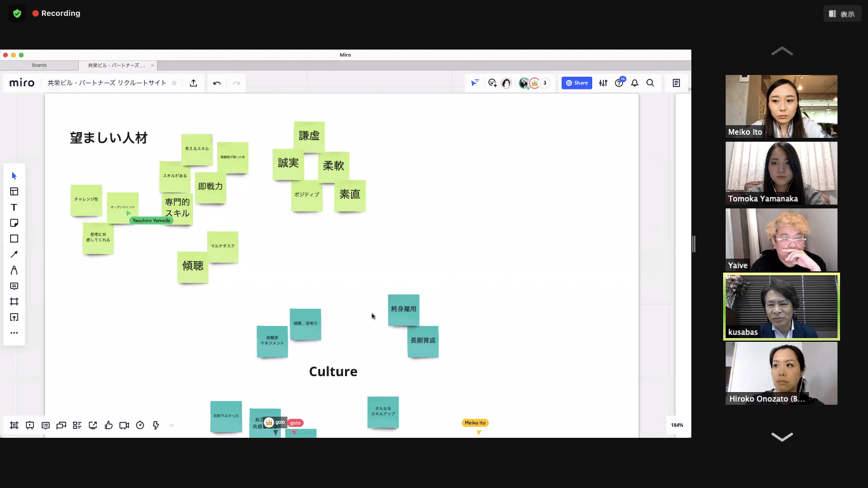Collapse the bottom toolbar with double chevron

tap(172, 425)
